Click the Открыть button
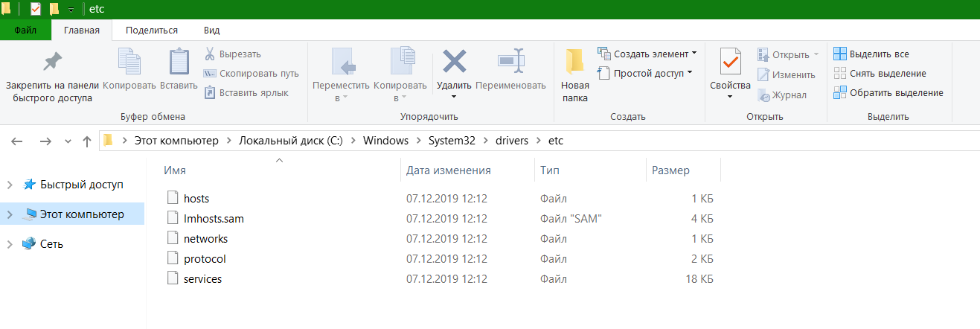The width and height of the screenshot is (980, 329). (x=788, y=54)
